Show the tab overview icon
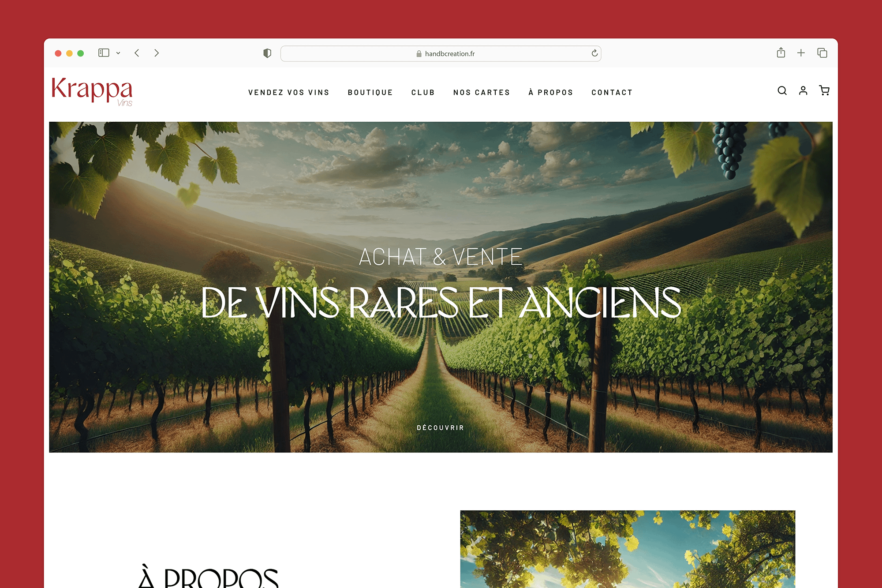Screen dimensions: 882x588 tap(822, 53)
